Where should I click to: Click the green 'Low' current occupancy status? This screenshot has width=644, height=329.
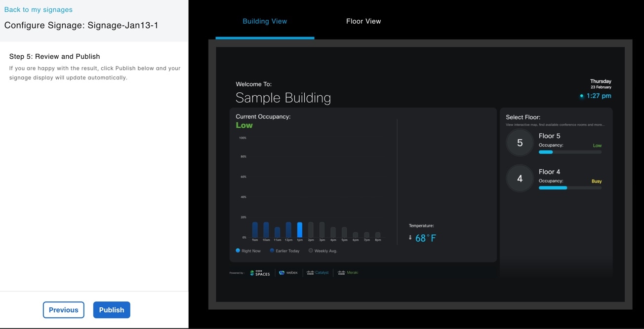(244, 125)
